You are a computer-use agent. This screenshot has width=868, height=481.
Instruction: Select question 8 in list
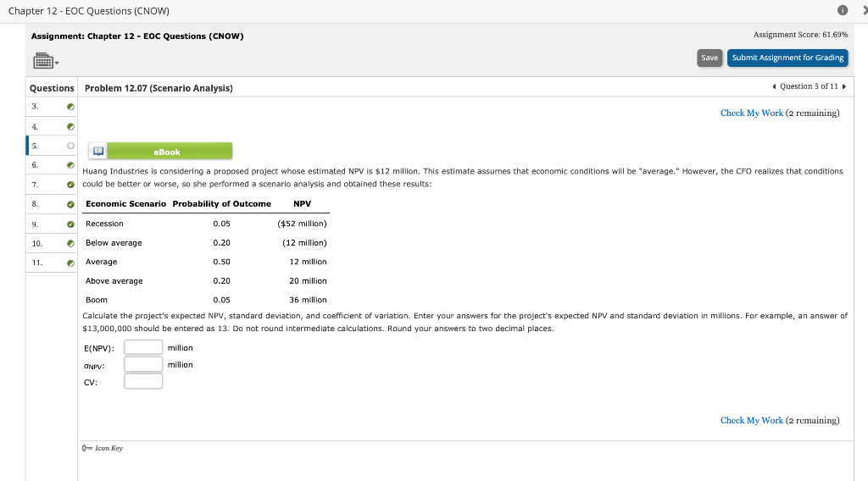click(x=52, y=204)
